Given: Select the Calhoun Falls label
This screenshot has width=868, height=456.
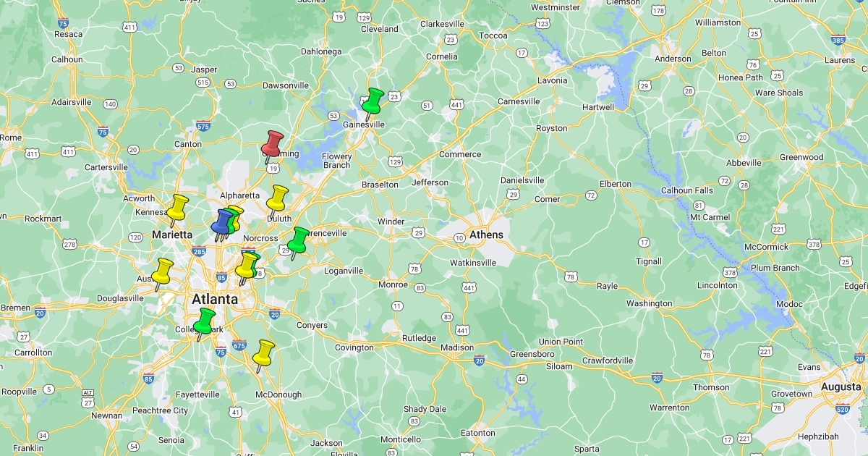Looking at the screenshot, I should pyautogui.click(x=687, y=190).
